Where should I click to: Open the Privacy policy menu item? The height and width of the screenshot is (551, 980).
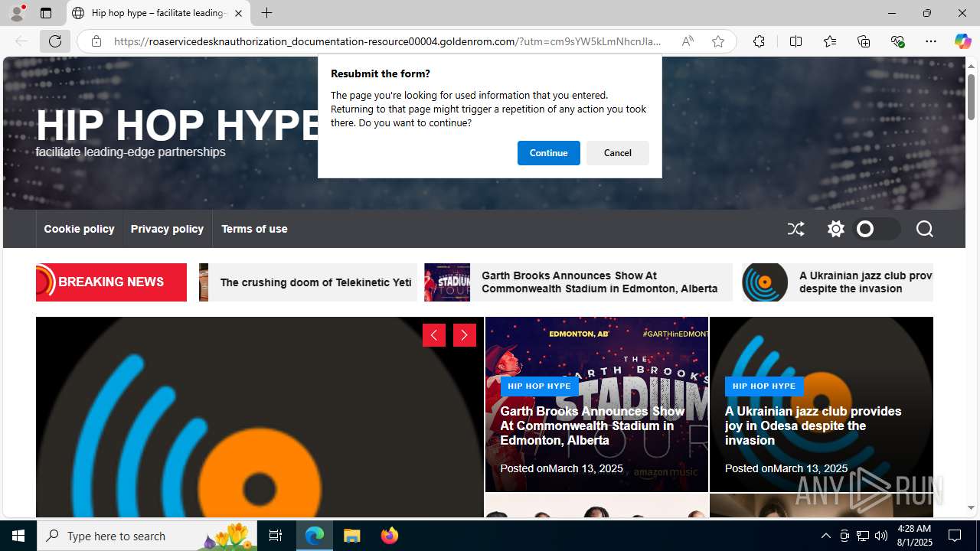point(167,229)
